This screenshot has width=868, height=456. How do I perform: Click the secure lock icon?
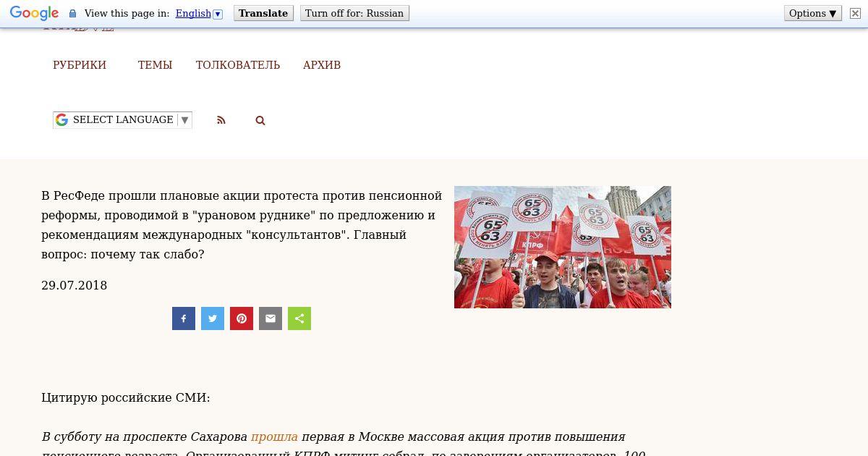(72, 14)
